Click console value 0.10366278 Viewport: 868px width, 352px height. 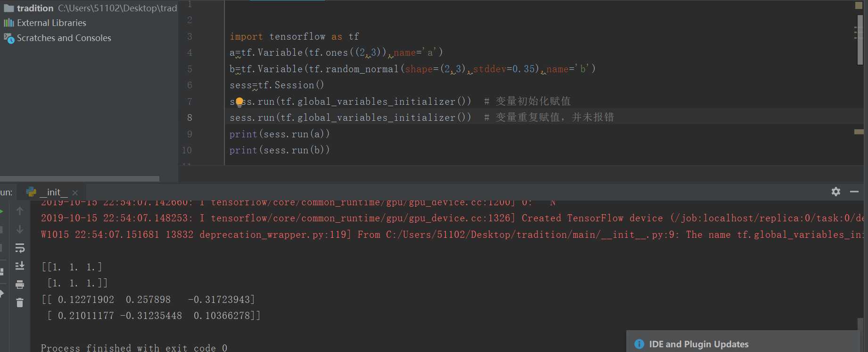click(222, 316)
